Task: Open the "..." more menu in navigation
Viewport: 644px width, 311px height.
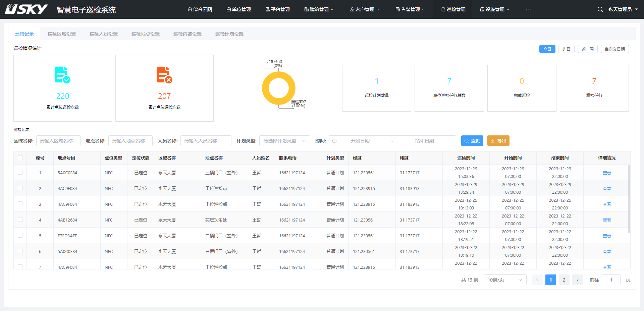Action: [x=528, y=9]
